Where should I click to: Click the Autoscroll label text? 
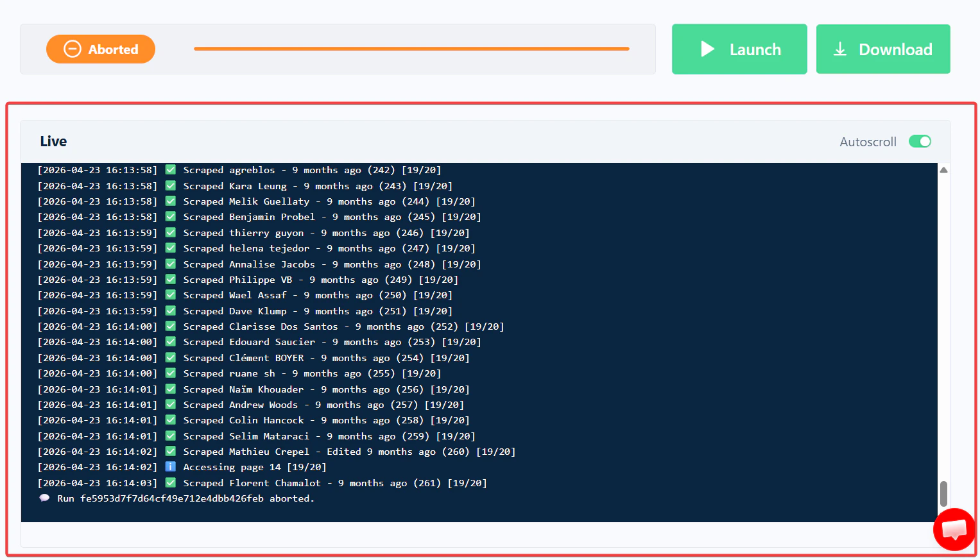[x=868, y=142]
